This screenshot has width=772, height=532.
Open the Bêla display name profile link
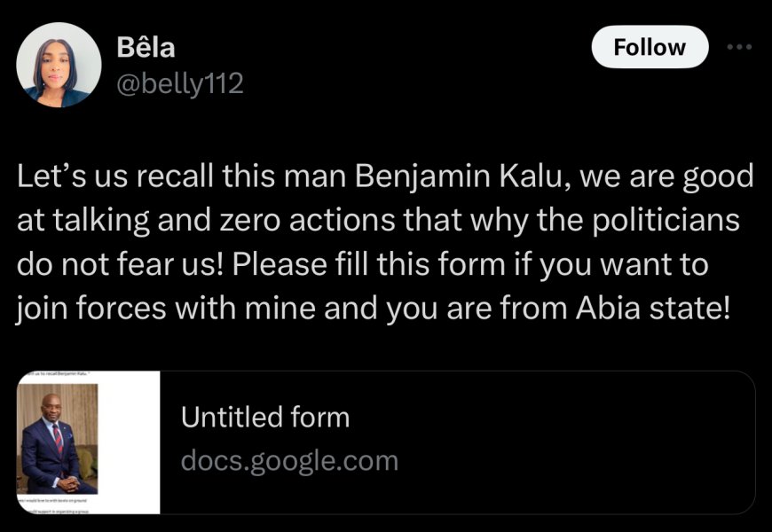(146, 47)
